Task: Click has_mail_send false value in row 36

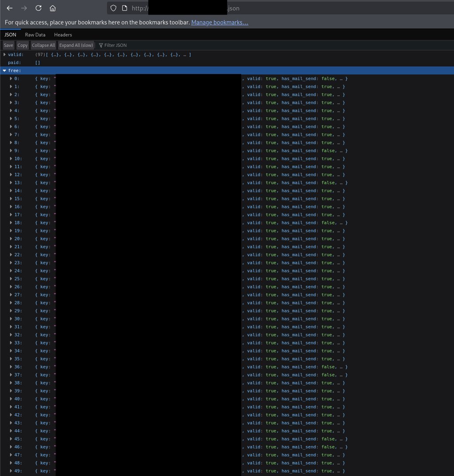Action: click(328, 367)
